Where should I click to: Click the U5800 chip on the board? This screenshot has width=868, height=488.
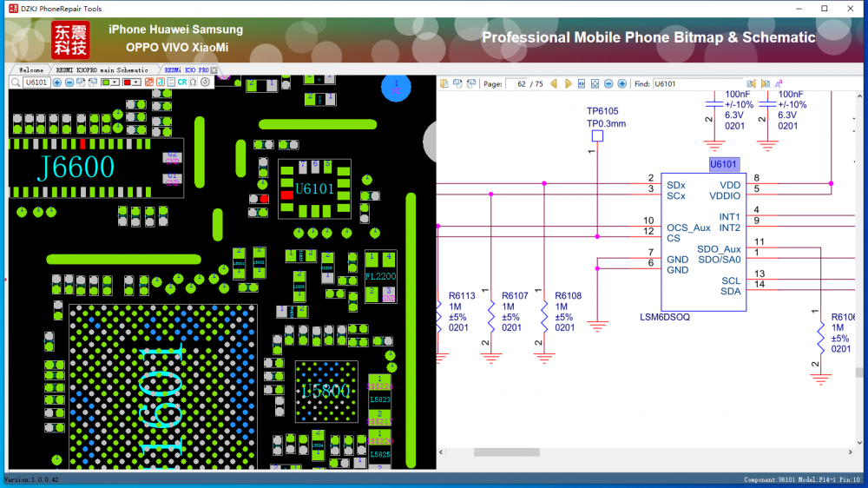(x=326, y=391)
